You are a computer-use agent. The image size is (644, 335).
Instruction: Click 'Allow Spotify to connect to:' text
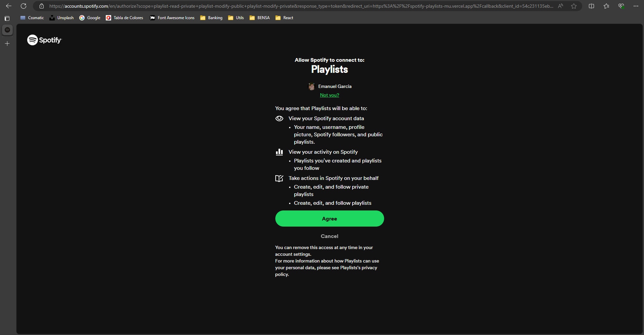coord(329,60)
